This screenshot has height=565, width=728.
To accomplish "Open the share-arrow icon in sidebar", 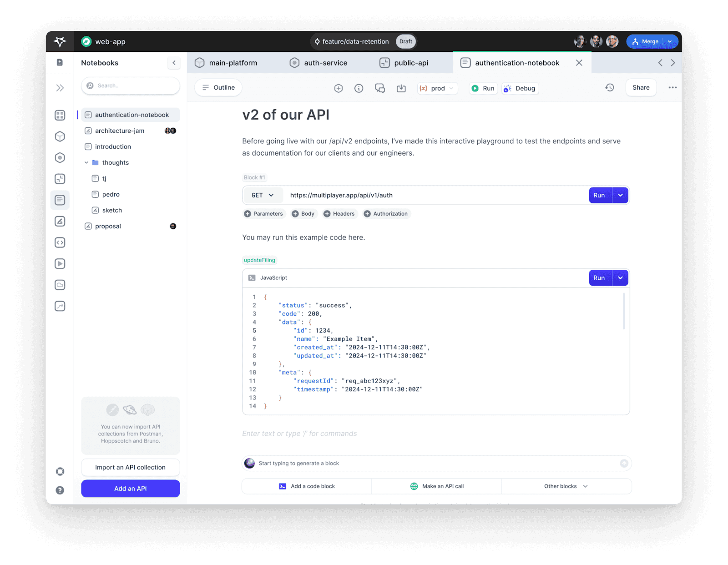I will pyautogui.click(x=60, y=306).
